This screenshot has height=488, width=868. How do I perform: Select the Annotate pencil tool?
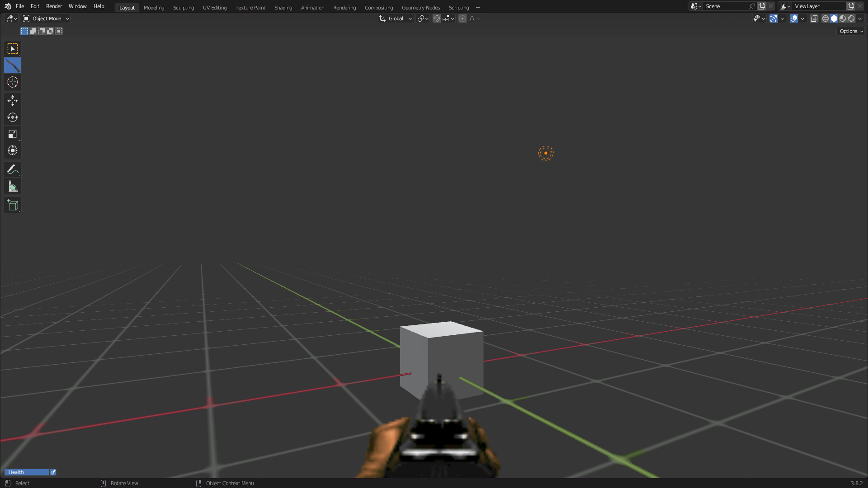(x=12, y=169)
